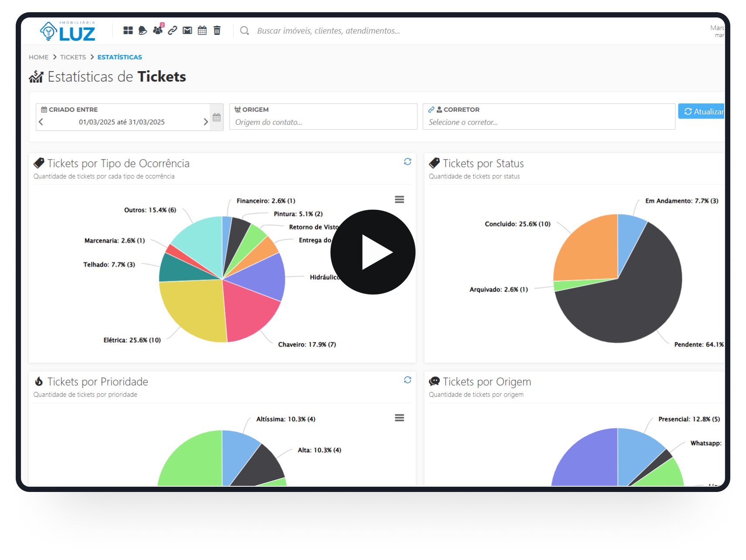Navigate to HOME in the breadcrumb
This screenshot has width=746, height=560.
(x=38, y=57)
